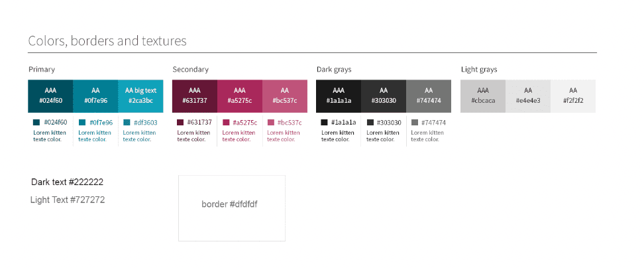Select the large #0f7e96 teal swatch
Image resolution: width=644 pixels, height=268 pixels.
[x=95, y=96]
